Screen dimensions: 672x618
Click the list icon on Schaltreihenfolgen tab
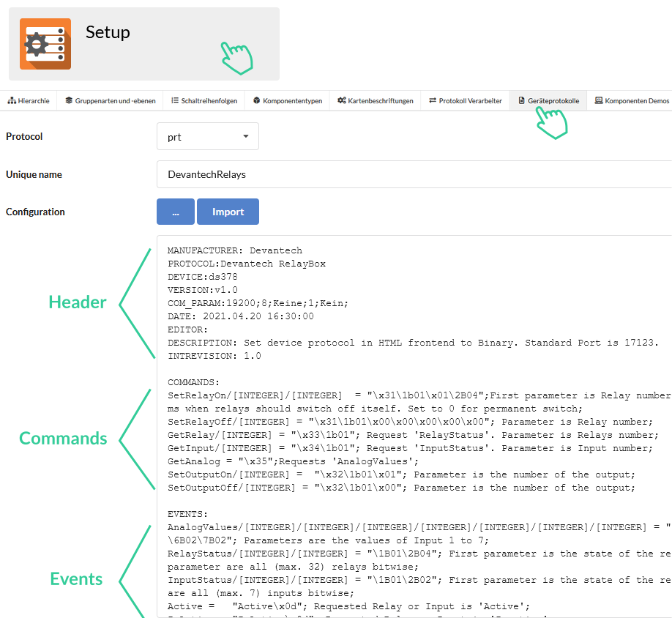click(x=176, y=100)
